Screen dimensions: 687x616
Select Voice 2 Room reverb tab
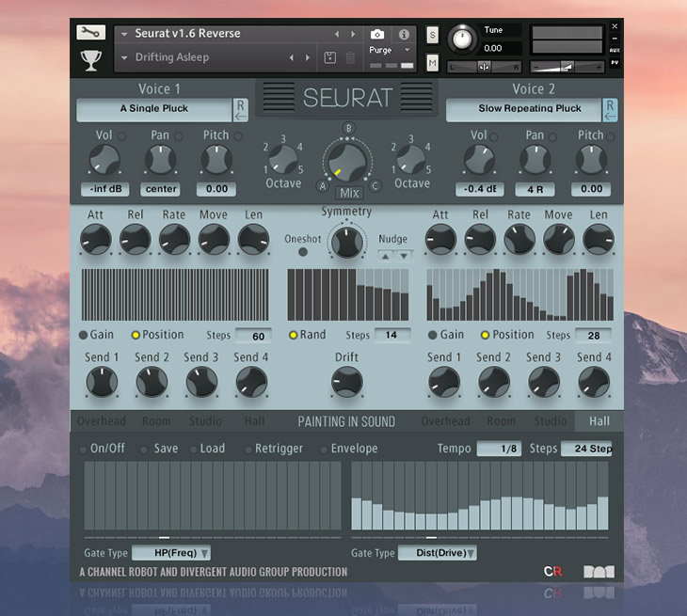pyautogui.click(x=502, y=421)
